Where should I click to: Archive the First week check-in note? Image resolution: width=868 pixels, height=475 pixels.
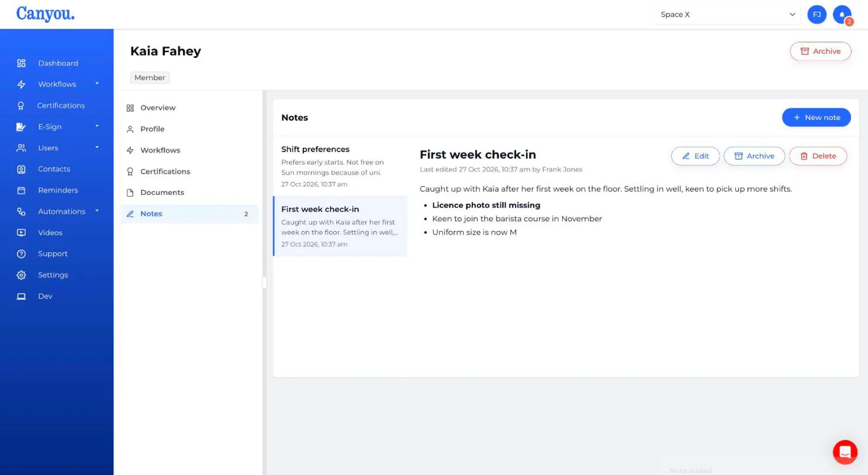[754, 156]
